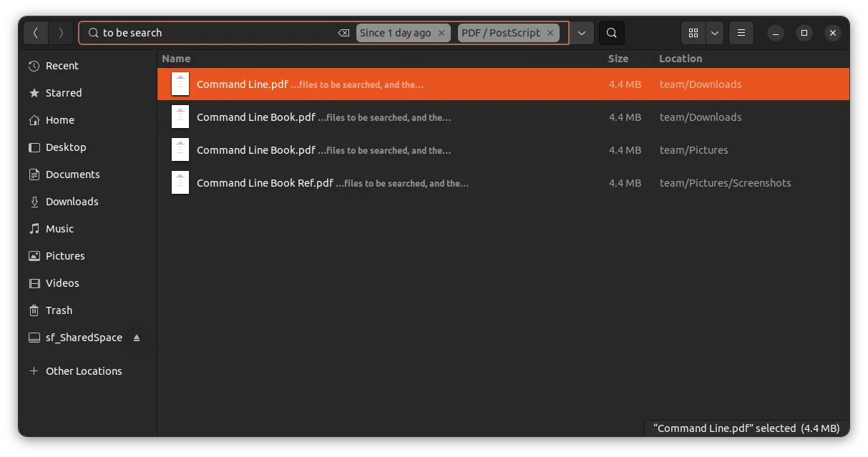Sort files by the Name column
This screenshot has width=868, height=457.
pos(176,59)
